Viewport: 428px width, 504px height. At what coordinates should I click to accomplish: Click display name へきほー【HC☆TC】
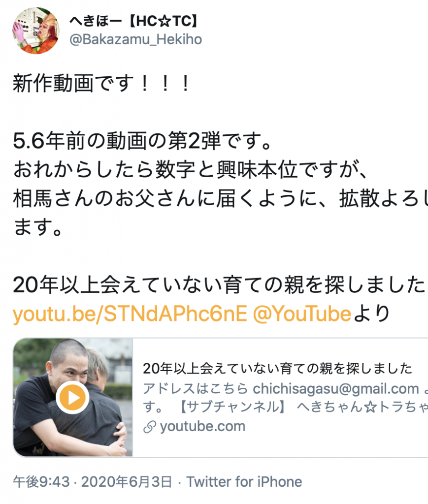click(x=134, y=21)
